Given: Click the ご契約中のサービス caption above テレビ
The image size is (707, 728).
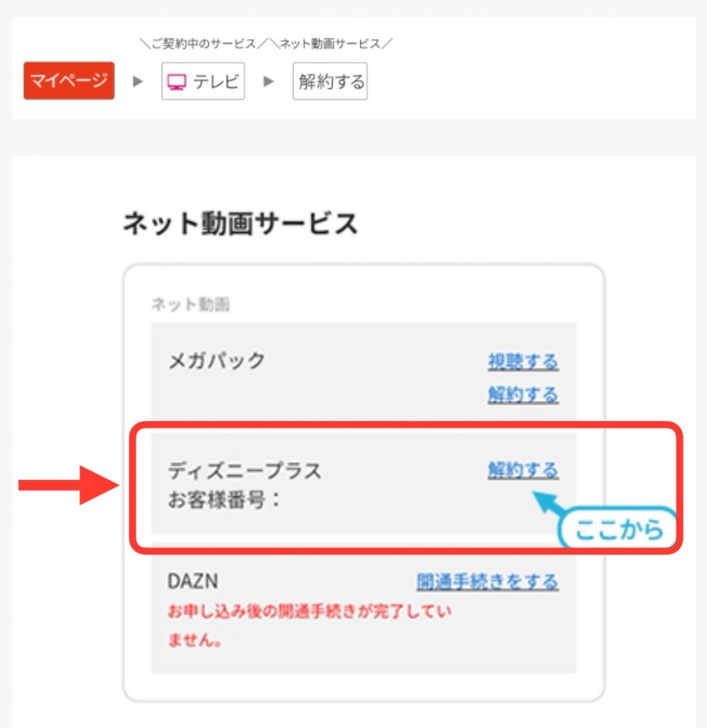Looking at the screenshot, I should pyautogui.click(x=198, y=44).
